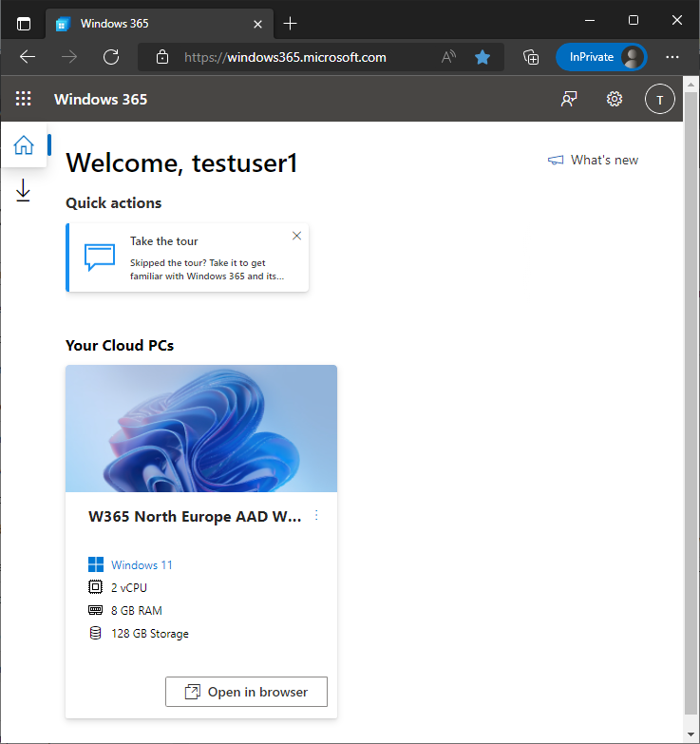The width and height of the screenshot is (700, 744).
Task: Refresh the page with reload icon
Action: tap(111, 57)
